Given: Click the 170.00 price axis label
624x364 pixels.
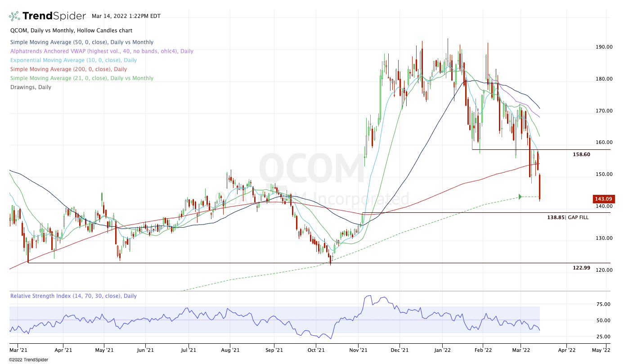Looking at the screenshot, I should pos(604,111).
